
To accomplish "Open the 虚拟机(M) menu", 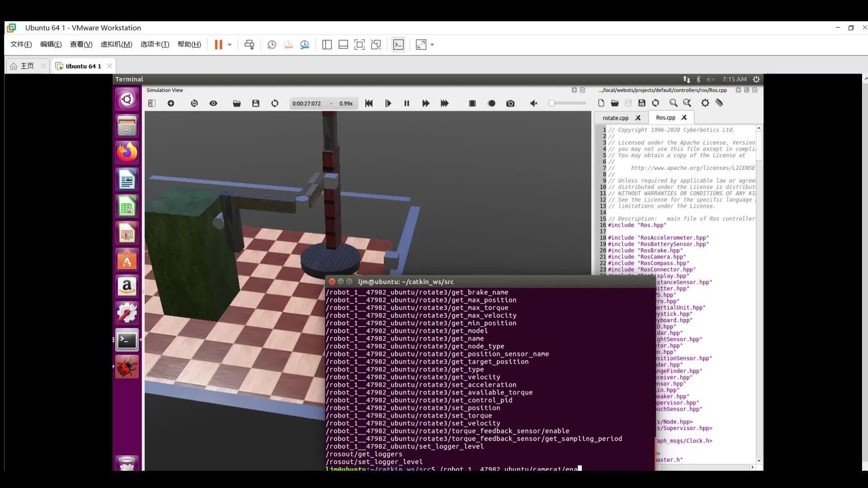I will click(116, 44).
